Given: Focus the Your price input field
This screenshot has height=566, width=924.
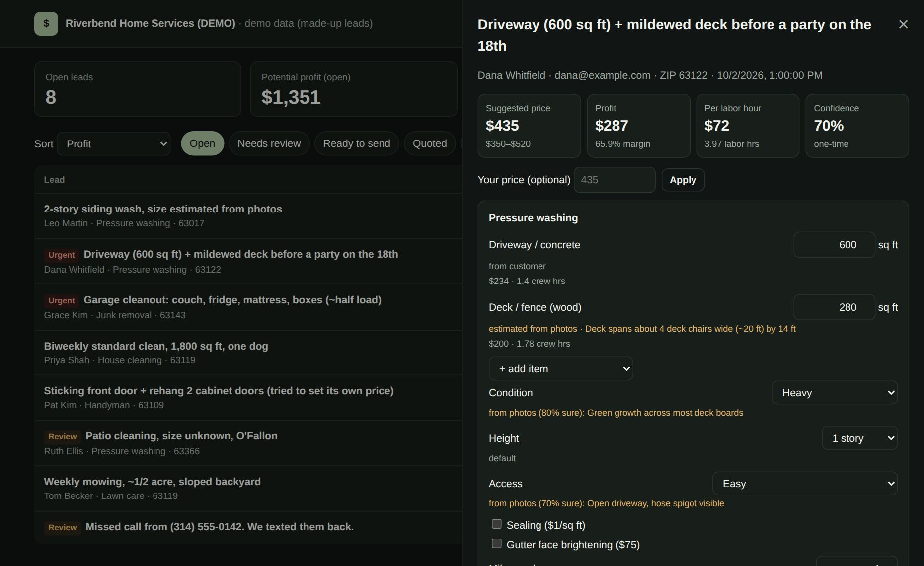Looking at the screenshot, I should pyautogui.click(x=615, y=180).
